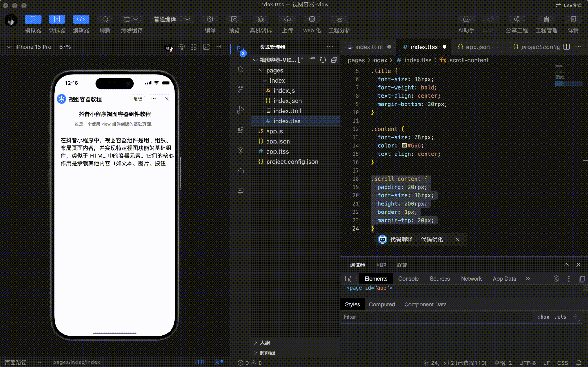588x367 pixels.
Task: Switch to the index.ttml editor tab
Action: click(x=368, y=47)
